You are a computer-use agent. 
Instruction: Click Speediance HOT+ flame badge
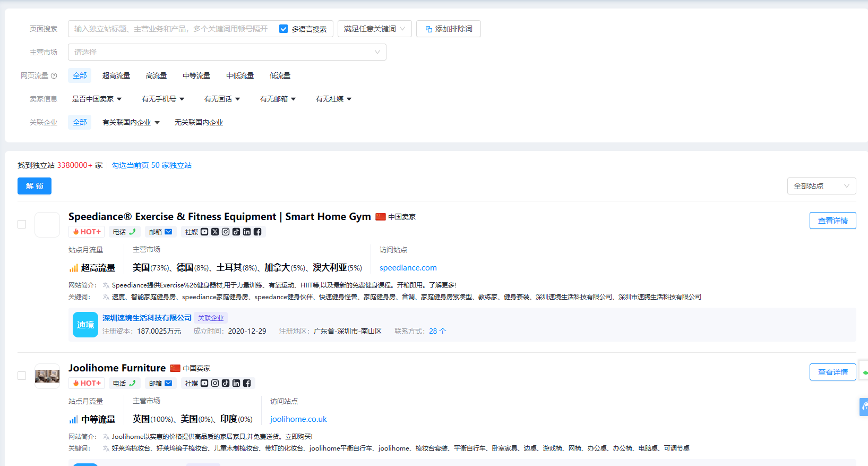(x=87, y=232)
